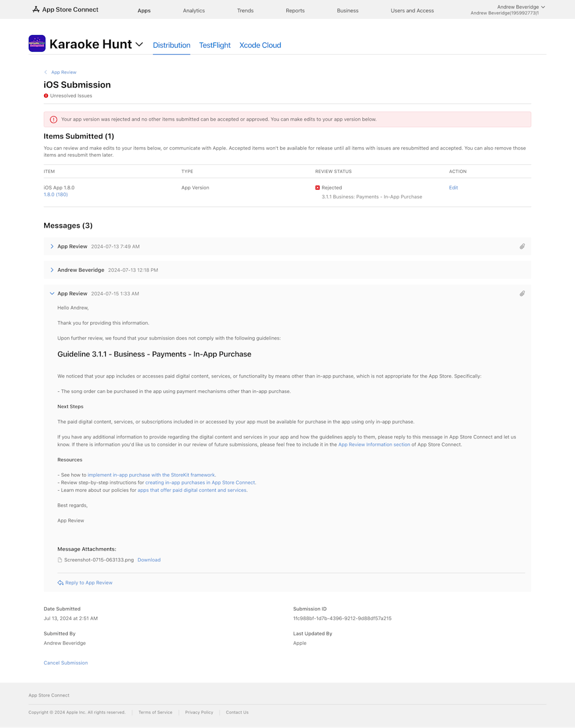This screenshot has height=728, width=575.
Task: Click the Cancel Submission link
Action: (66, 663)
